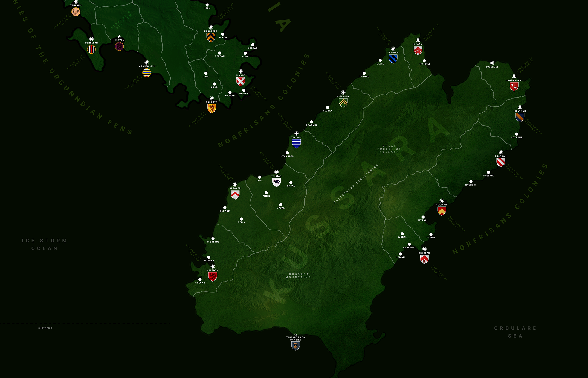Image resolution: width=588 pixels, height=378 pixels.
Task: Select the Tenesun orange round emblem
Action: coord(76,12)
